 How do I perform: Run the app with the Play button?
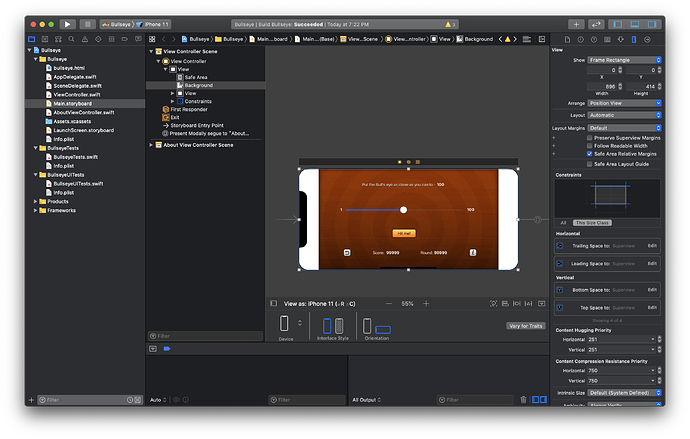pos(67,23)
